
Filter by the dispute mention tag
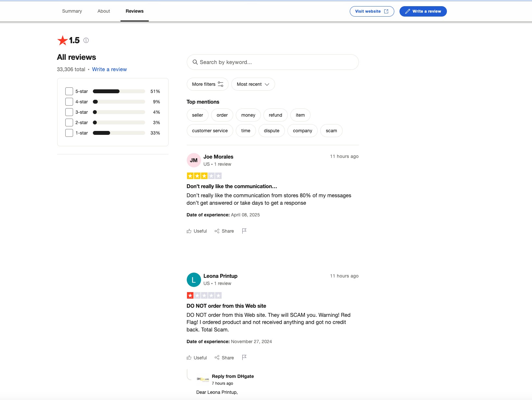click(x=272, y=131)
